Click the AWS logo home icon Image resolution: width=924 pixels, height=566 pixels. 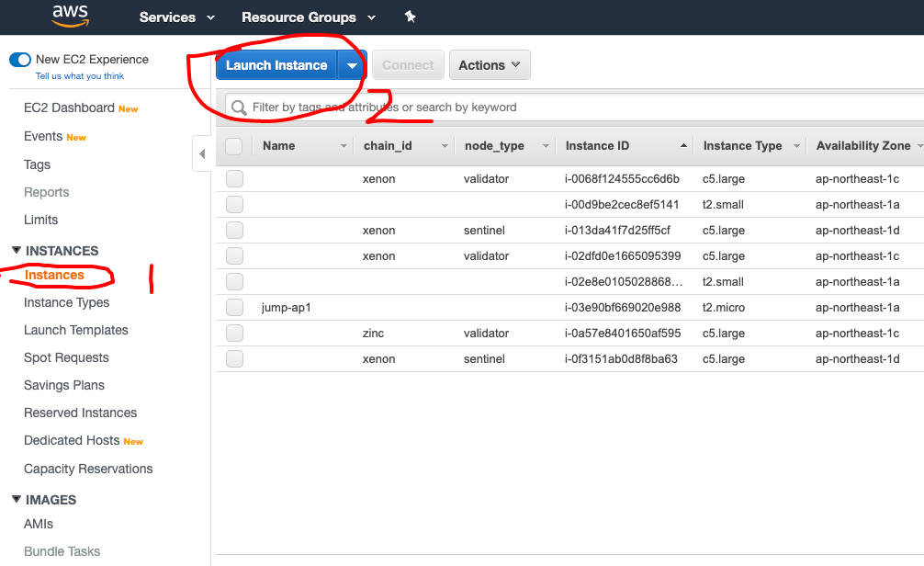pos(70,16)
